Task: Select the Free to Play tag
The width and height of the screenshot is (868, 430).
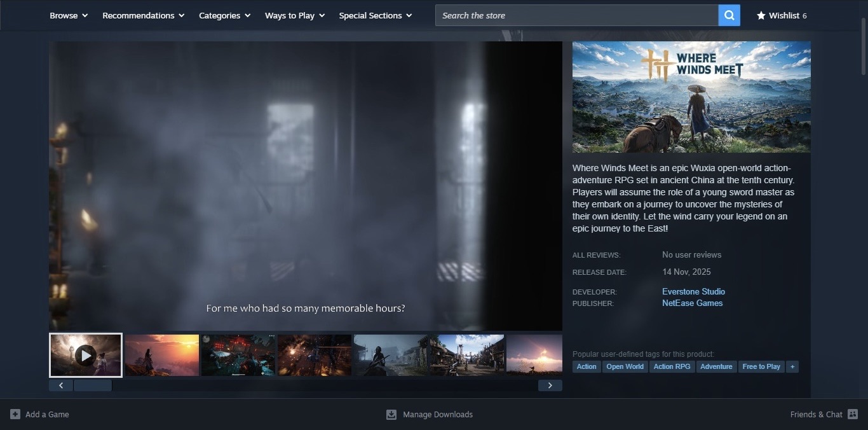Action: tap(761, 366)
